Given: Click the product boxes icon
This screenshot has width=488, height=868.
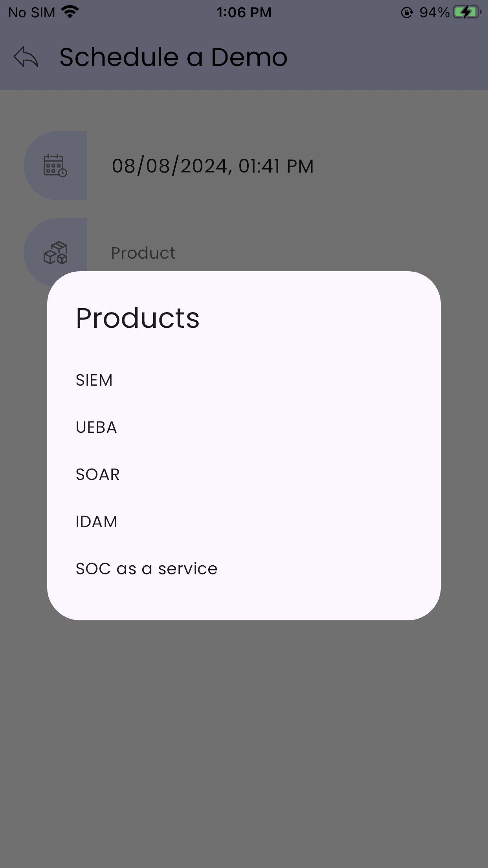Looking at the screenshot, I should 55,253.
